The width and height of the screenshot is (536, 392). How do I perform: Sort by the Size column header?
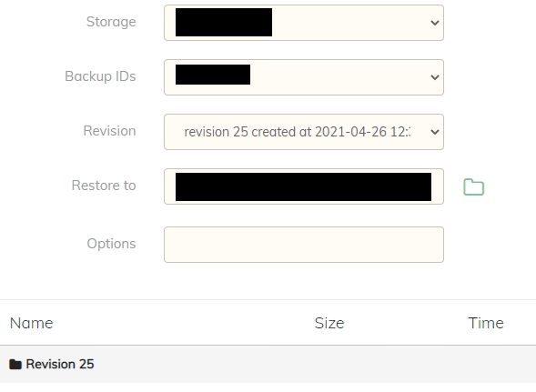pyautogui.click(x=329, y=323)
